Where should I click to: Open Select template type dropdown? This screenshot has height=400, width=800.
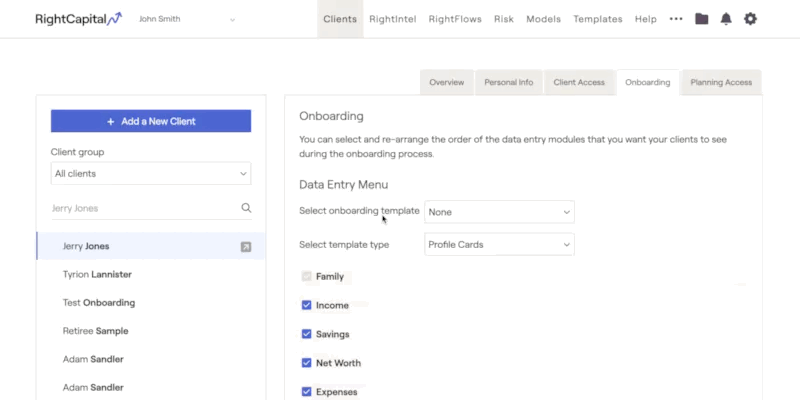coord(499,244)
